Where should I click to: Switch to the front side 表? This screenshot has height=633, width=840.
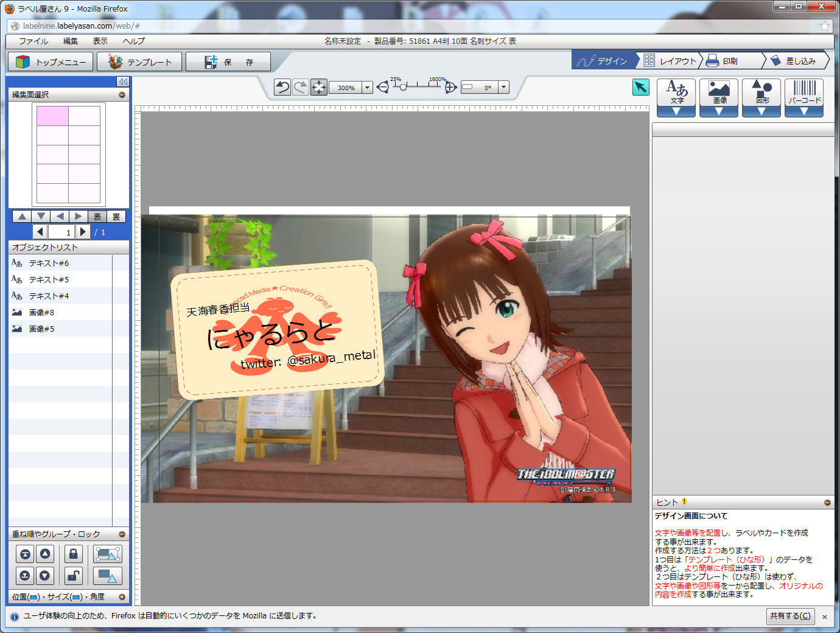pyautogui.click(x=97, y=217)
